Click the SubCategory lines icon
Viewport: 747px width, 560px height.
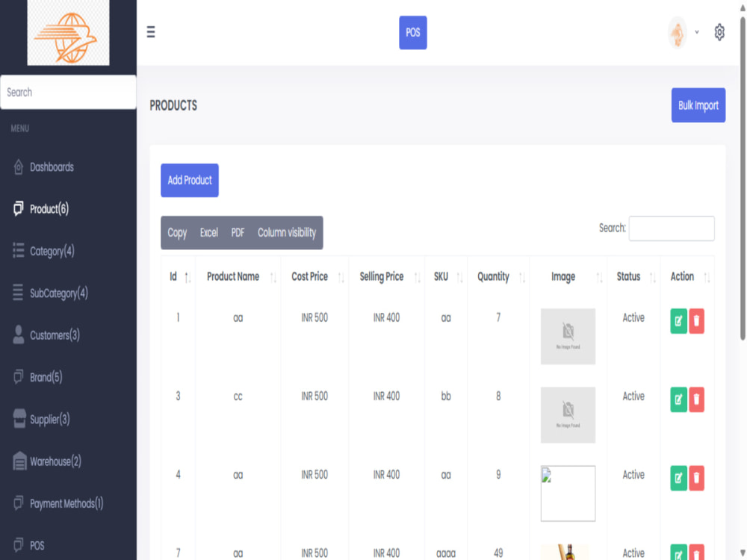click(18, 293)
